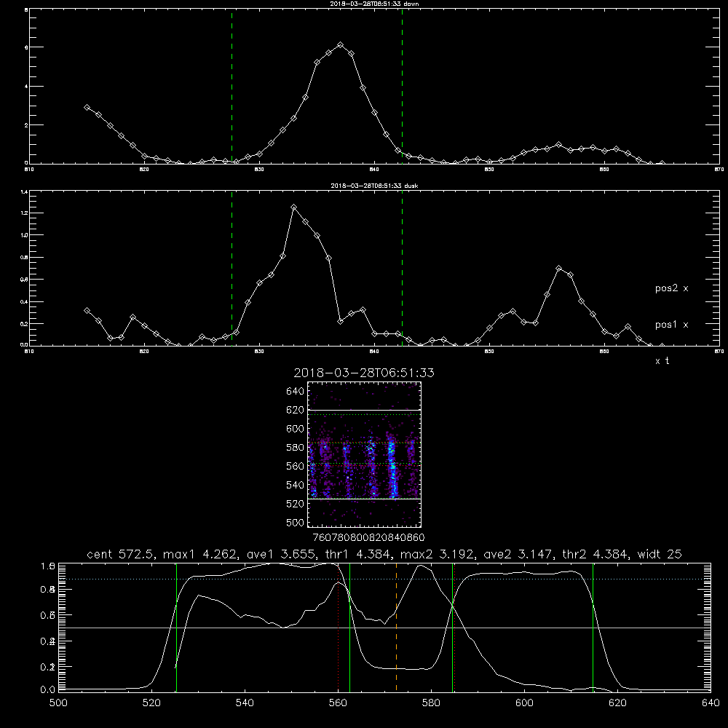Click the "widt 25" value
Screen dimensions: 728x728
[x=660, y=554]
